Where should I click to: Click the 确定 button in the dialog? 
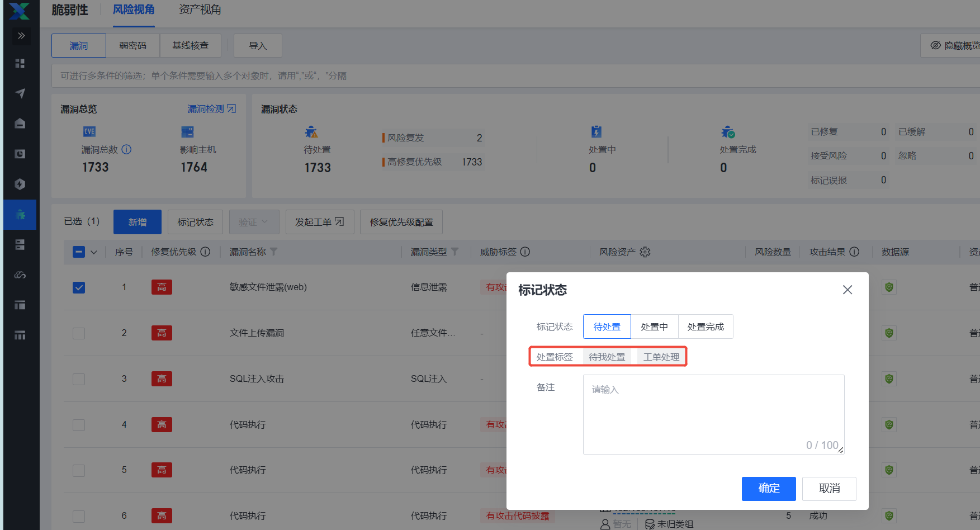click(768, 488)
